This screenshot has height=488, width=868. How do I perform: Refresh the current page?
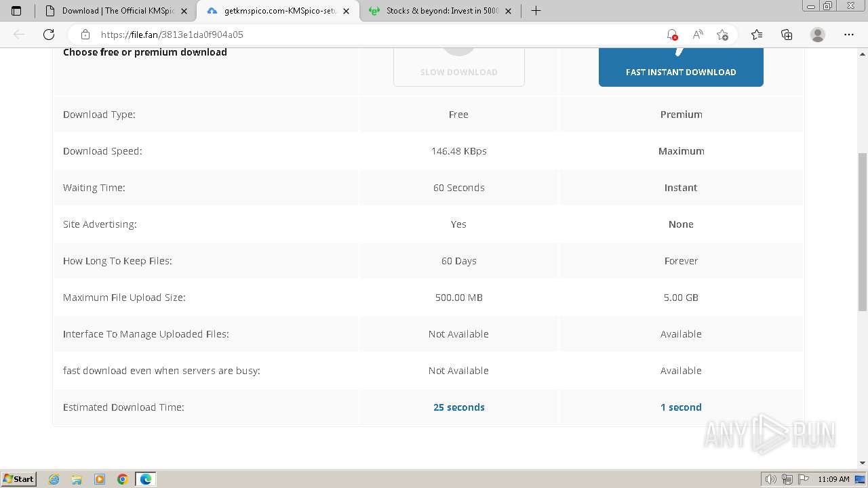coord(49,35)
